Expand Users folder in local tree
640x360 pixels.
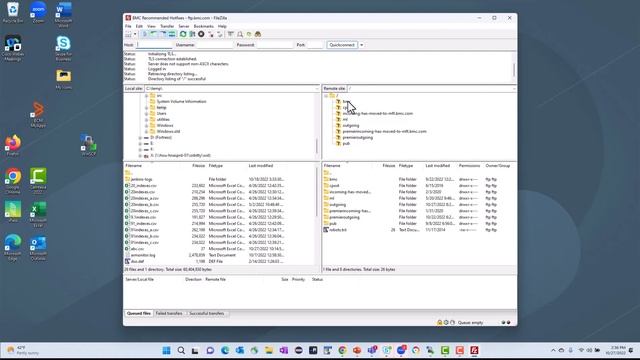tap(146, 113)
